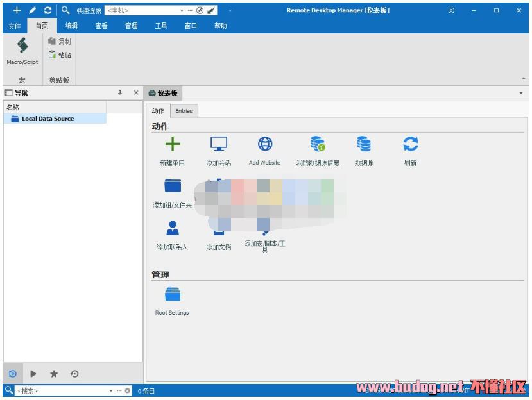The width and height of the screenshot is (532, 400).
Task: Expand the bottom search box dropdown arrow
Action: click(111, 390)
